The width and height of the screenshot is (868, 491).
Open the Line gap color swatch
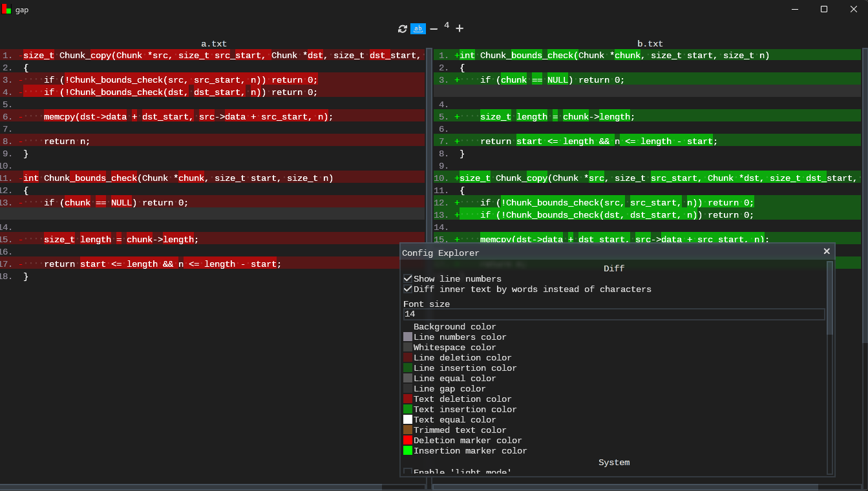click(408, 388)
